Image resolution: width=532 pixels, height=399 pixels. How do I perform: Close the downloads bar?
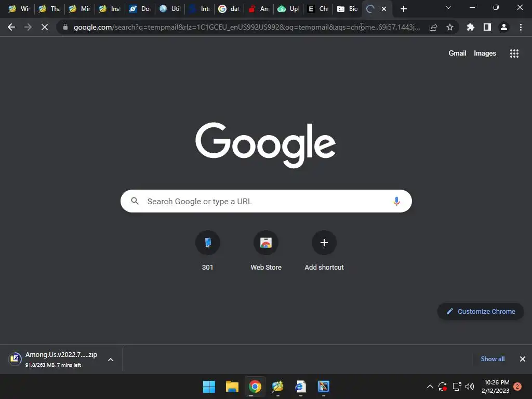click(x=523, y=359)
